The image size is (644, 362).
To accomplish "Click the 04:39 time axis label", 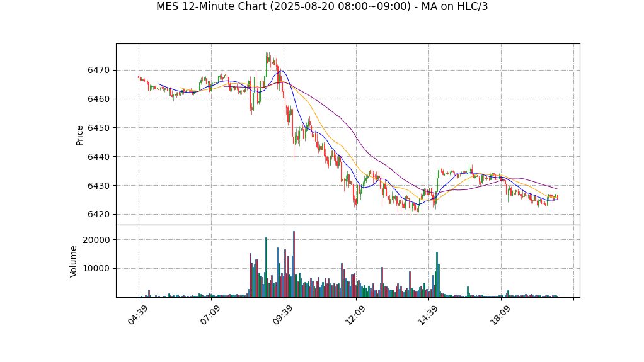I will pos(137,315).
